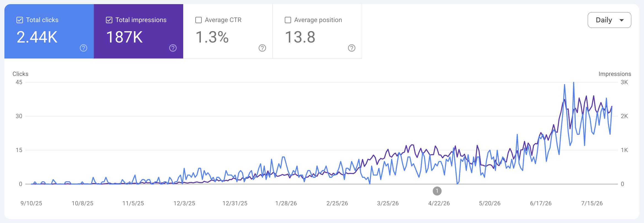Open help icon on Total clicks card
Viewport: 644px width, 223px height.
[x=84, y=48]
